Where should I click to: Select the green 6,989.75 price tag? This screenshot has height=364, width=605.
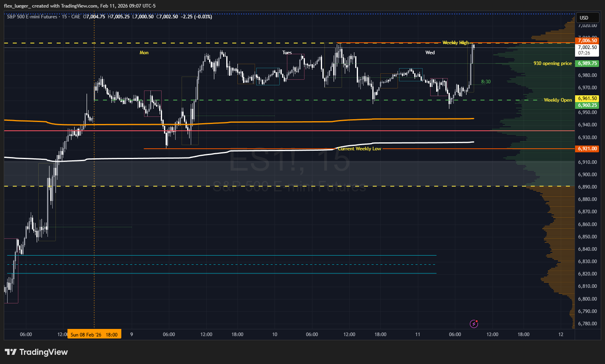(587, 63)
